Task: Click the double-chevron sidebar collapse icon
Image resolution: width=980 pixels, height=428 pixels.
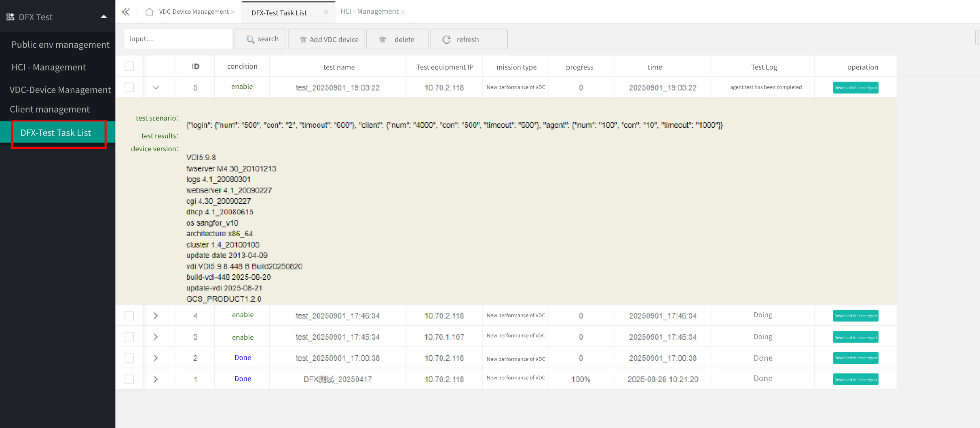Action: coord(126,12)
